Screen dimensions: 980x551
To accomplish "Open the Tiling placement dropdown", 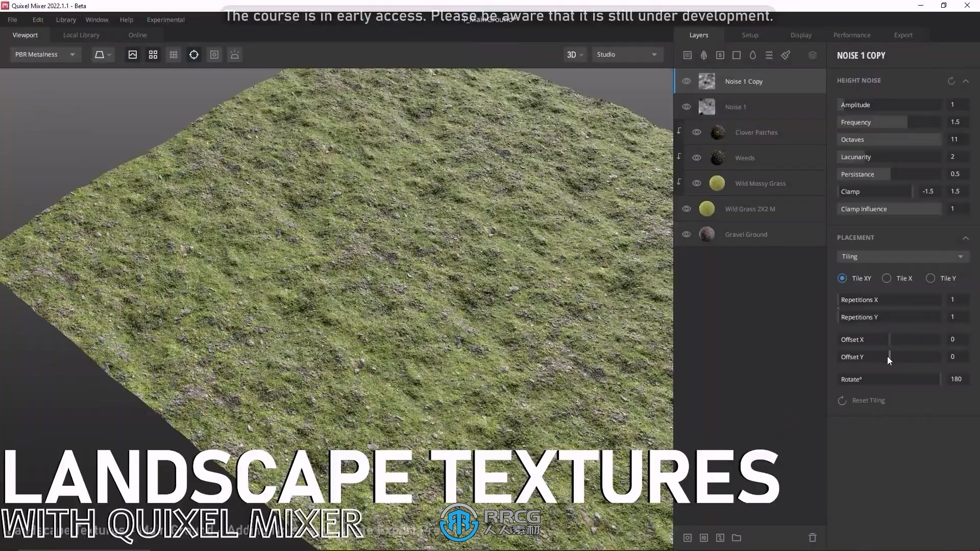I will pos(902,257).
